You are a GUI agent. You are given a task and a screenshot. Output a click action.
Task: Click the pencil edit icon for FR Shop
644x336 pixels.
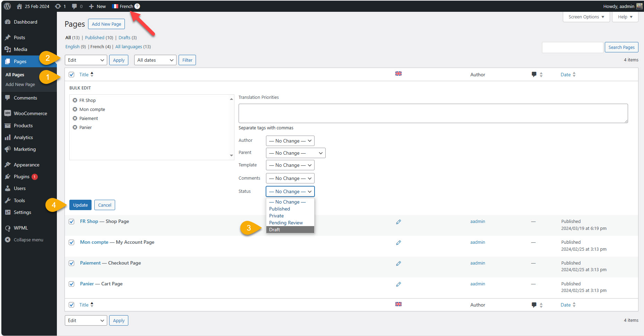click(398, 222)
